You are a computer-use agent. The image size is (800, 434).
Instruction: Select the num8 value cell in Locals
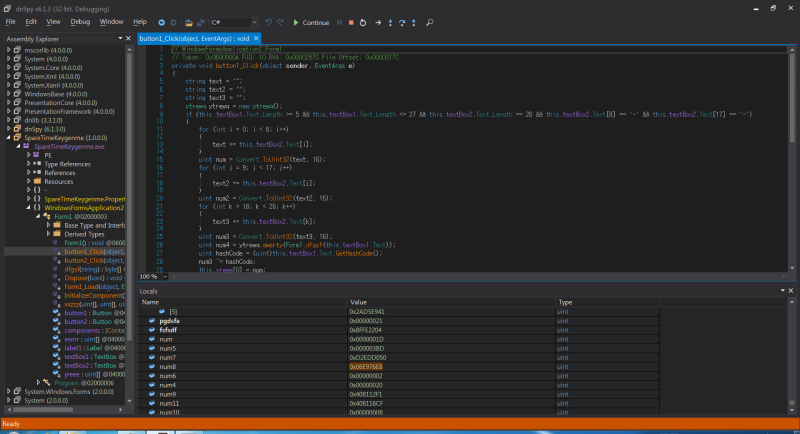click(365, 367)
